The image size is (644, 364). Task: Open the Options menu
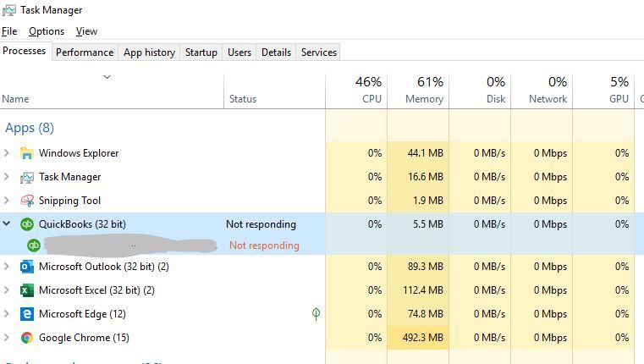click(47, 31)
